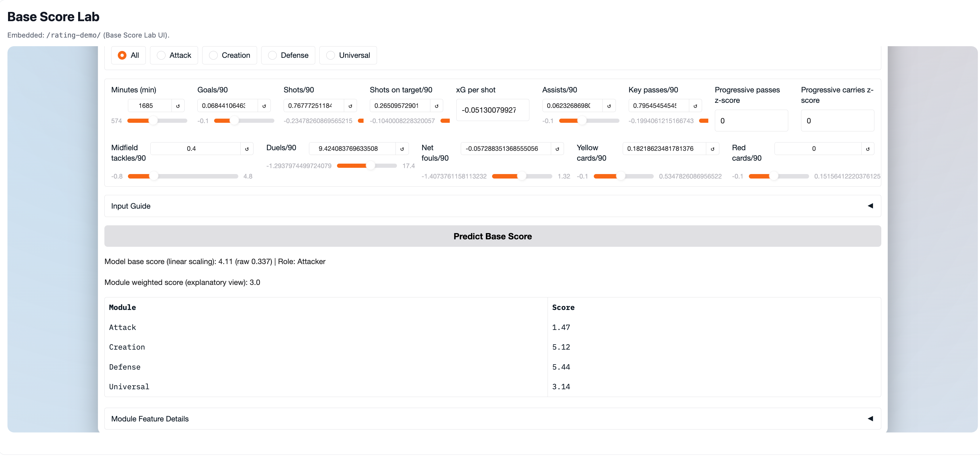
Task: Reset the Shots on target/90 value
Action: pos(436,105)
